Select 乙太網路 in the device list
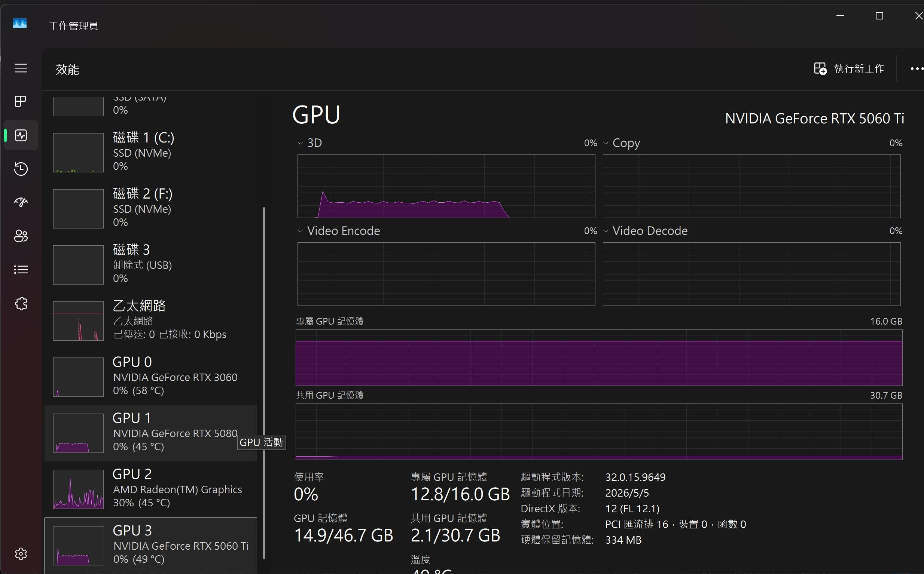 pyautogui.click(x=151, y=321)
